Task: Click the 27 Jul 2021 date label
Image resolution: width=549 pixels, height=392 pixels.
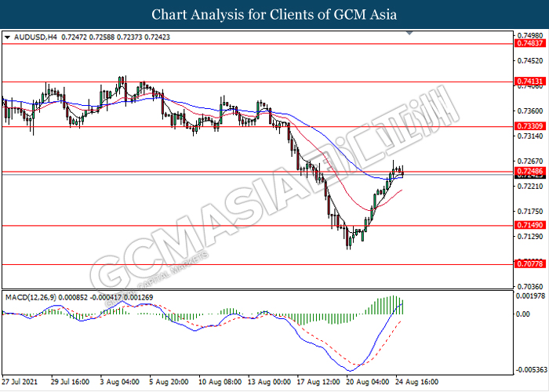Action: coord(20,381)
